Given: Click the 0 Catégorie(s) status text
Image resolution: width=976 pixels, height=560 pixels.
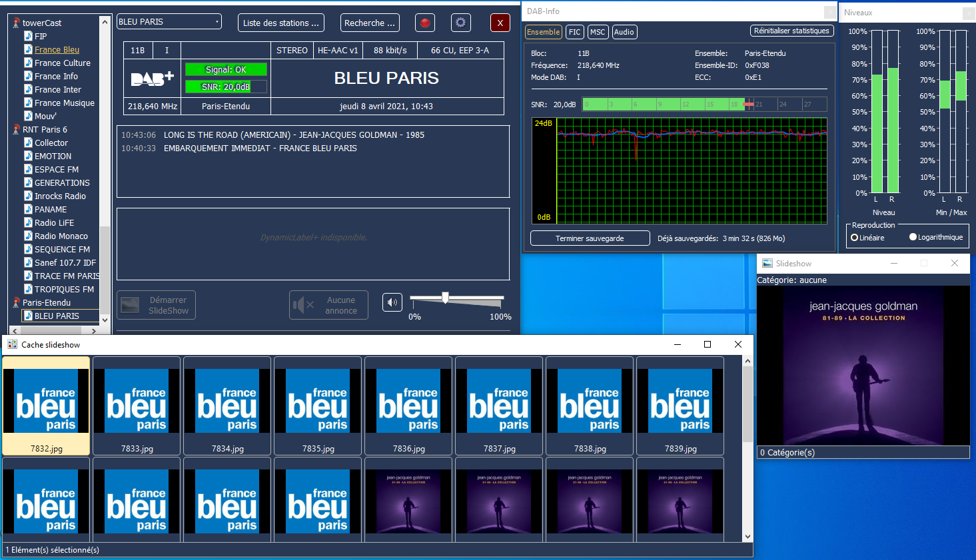Looking at the screenshot, I should pos(787,452).
